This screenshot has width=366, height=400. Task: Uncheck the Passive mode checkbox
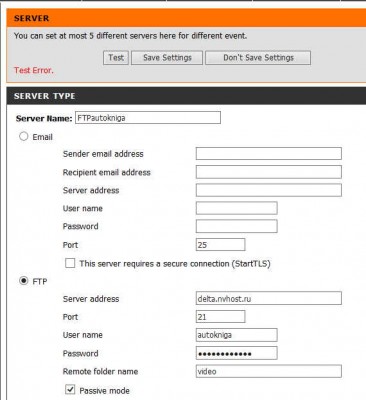[x=70, y=389]
